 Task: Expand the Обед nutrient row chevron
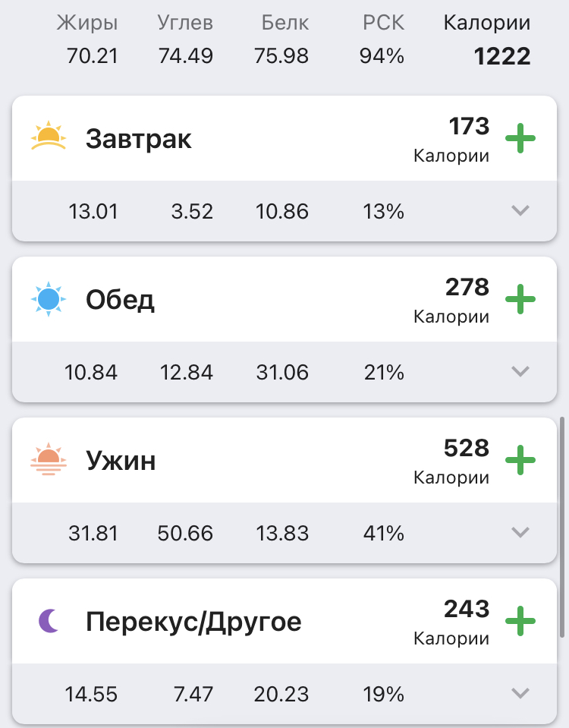[x=520, y=372]
